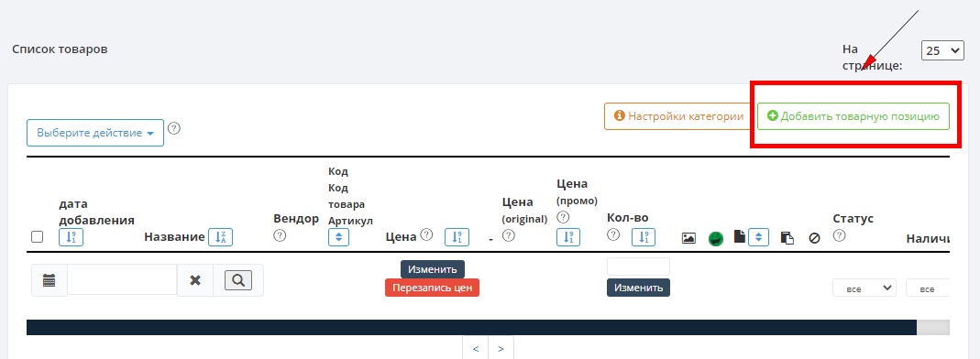Click the image column picture icon
This screenshot has width=980, height=359.
click(x=688, y=238)
